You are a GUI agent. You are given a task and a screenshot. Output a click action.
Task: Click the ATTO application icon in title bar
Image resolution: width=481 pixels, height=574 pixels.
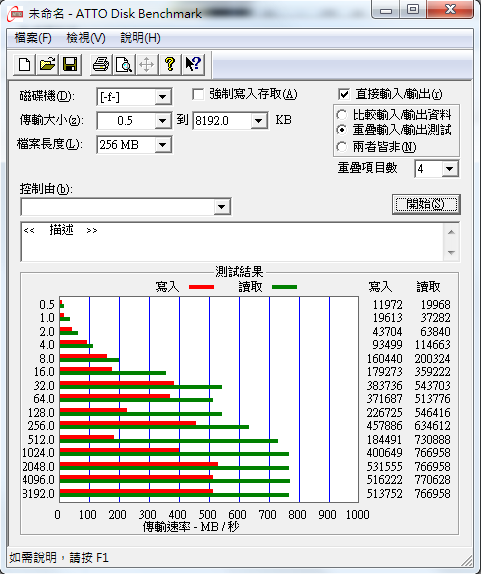tap(15, 14)
